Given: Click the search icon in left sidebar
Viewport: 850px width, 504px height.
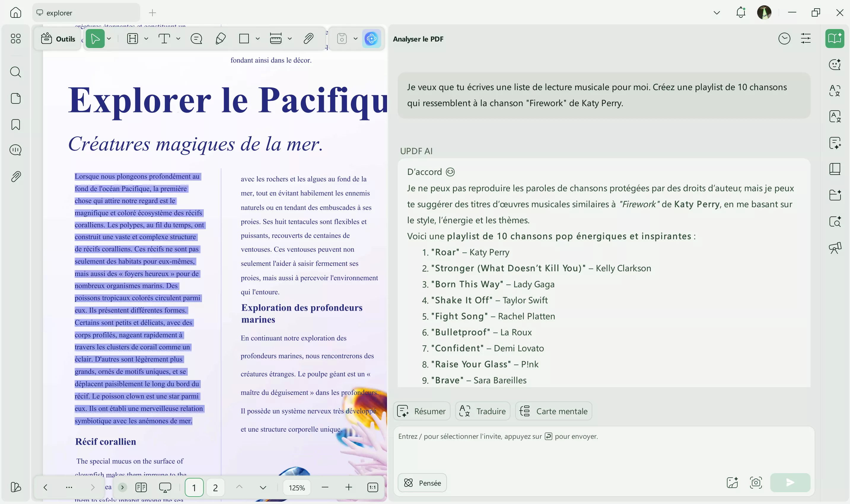Looking at the screenshot, I should [x=16, y=72].
